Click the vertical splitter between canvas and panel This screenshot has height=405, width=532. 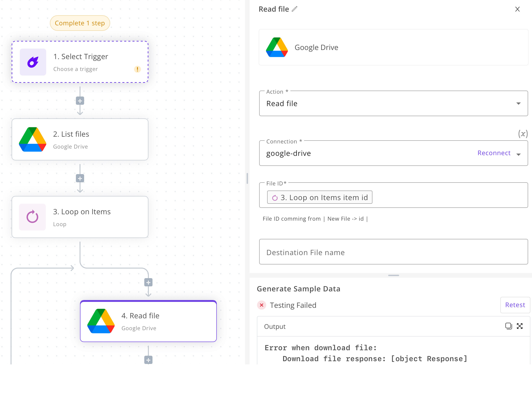(247, 178)
